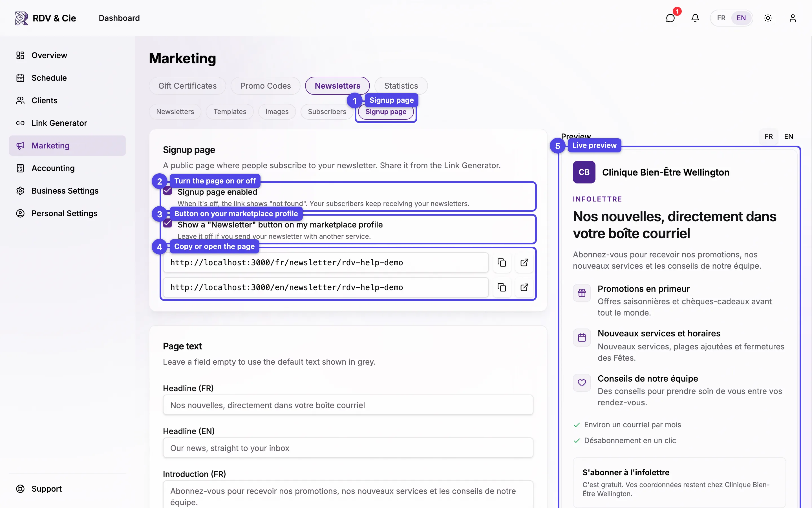The height and width of the screenshot is (508, 812).
Task: Open Business Settings in the sidebar
Action: click(67, 191)
